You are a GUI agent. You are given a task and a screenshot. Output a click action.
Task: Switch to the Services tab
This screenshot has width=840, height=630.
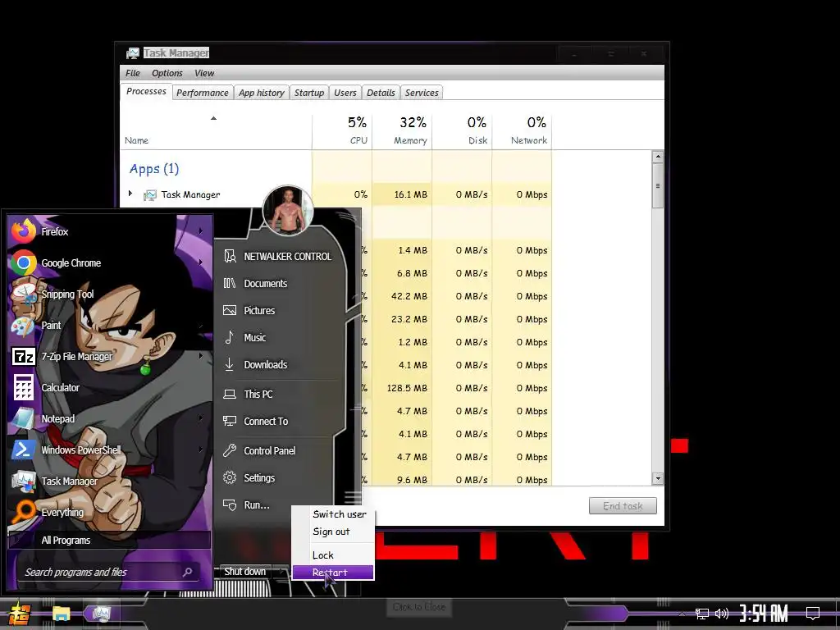point(422,93)
